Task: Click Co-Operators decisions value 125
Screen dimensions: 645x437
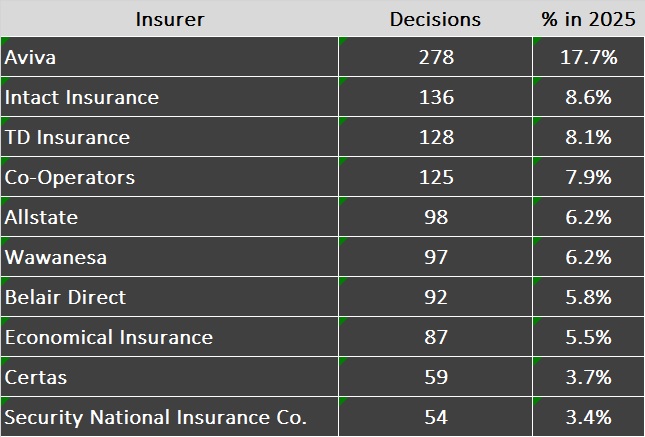Action: [x=435, y=178]
